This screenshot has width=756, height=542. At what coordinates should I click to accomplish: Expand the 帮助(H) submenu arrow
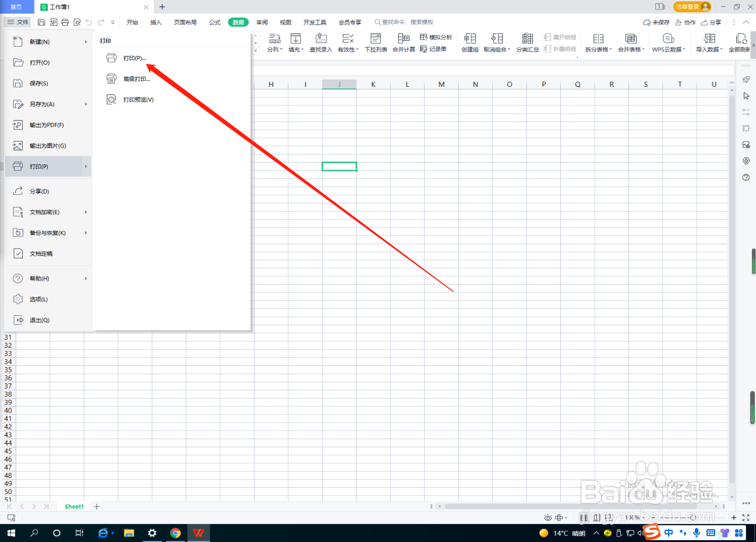coord(86,279)
